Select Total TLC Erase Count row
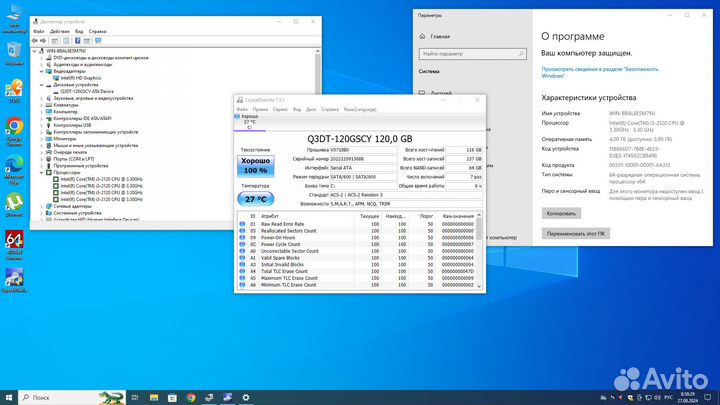Screen dimensions: 720x405 click(x=358, y=271)
